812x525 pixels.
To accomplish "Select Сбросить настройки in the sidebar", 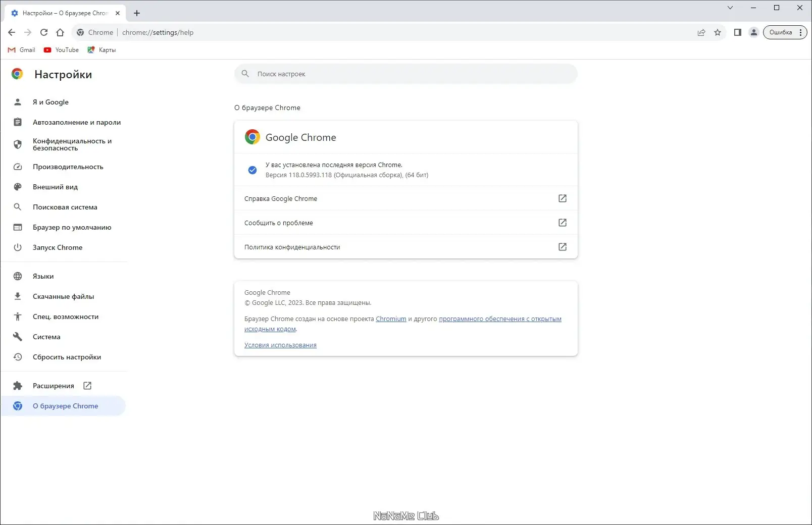I will 64,357.
